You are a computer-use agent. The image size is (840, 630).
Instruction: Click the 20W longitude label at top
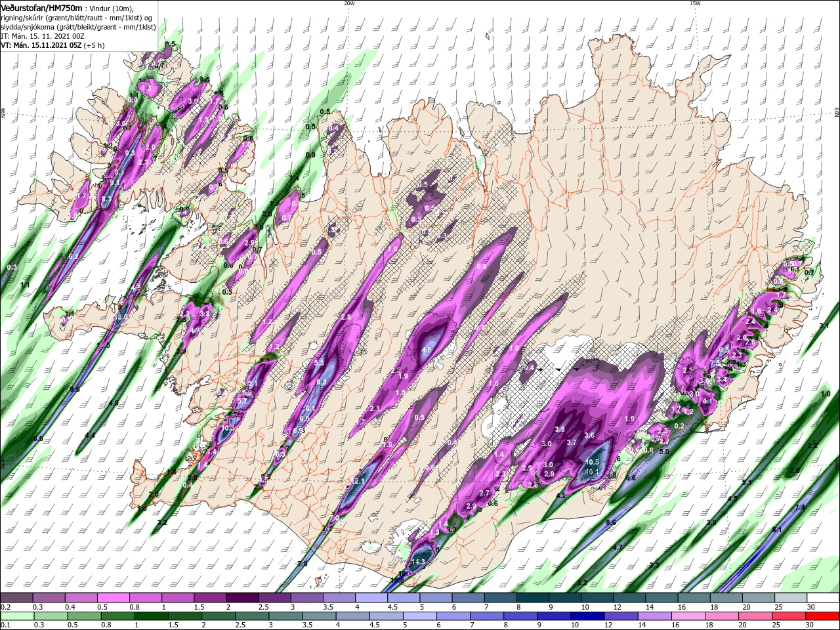(349, 3)
